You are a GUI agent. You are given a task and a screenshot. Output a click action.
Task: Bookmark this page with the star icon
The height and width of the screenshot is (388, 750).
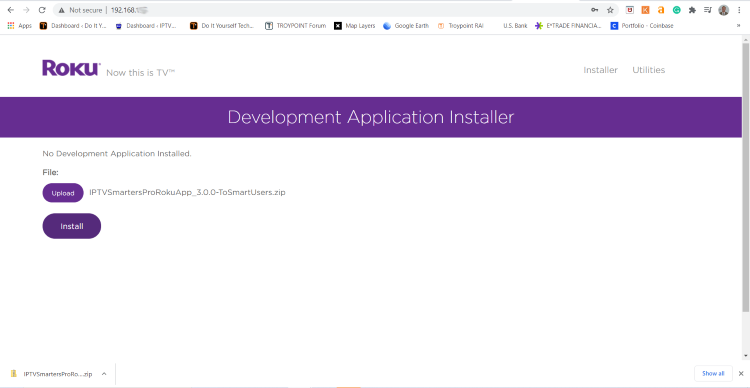[610, 10]
